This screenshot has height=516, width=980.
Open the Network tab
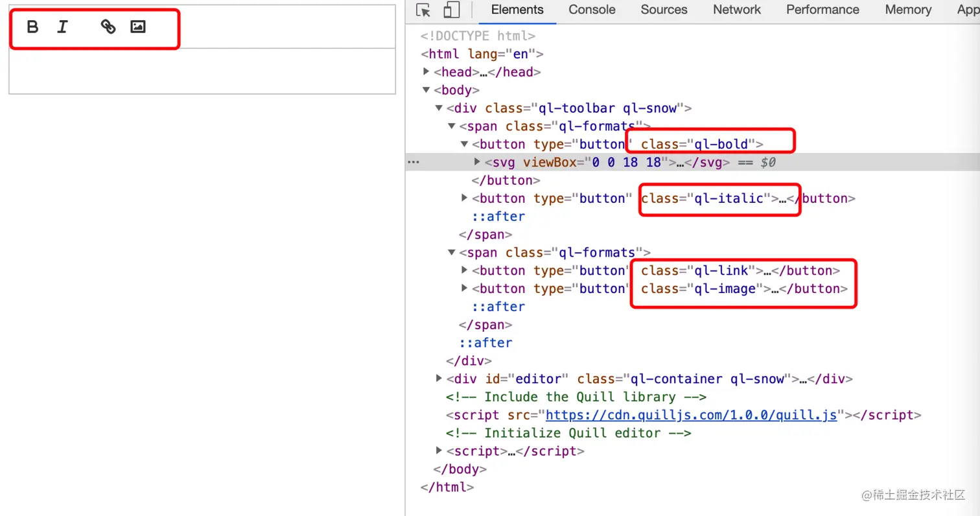coord(737,10)
